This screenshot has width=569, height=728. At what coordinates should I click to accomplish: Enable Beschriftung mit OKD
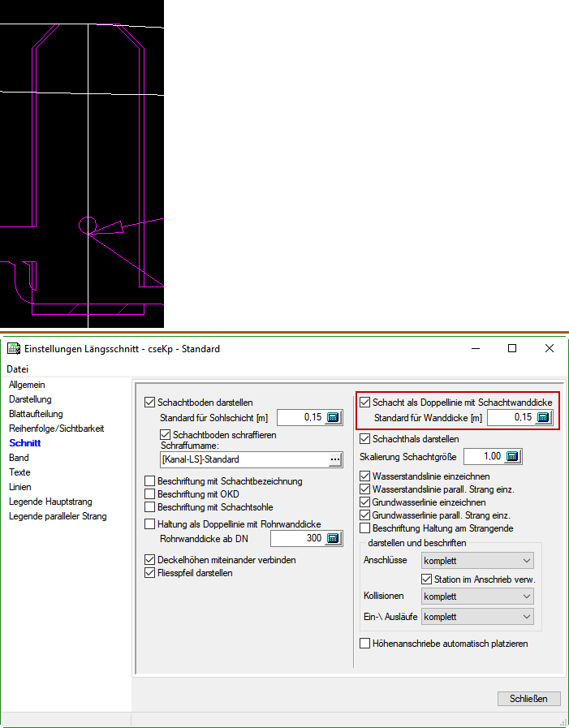149,494
